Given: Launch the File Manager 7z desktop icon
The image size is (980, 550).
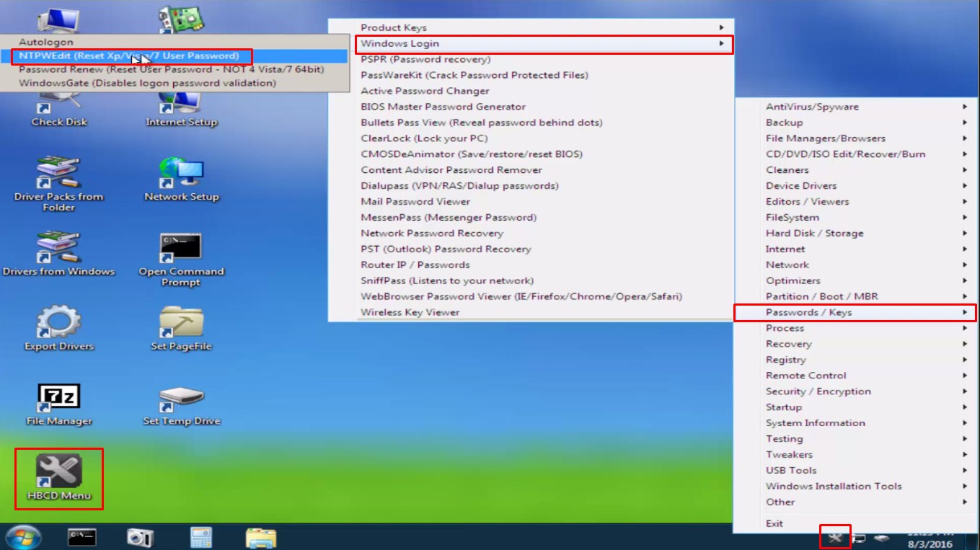Looking at the screenshot, I should coord(59,404).
